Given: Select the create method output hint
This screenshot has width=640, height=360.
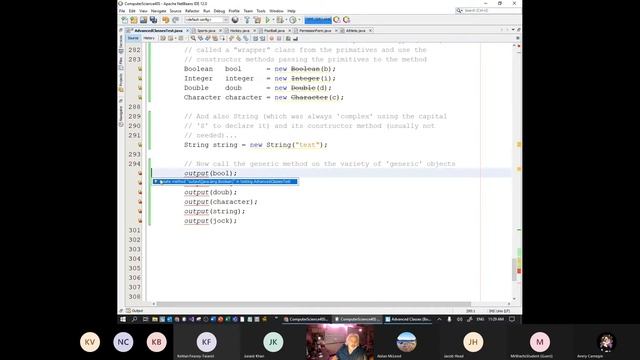Looking at the screenshot, I should click(x=225, y=182).
